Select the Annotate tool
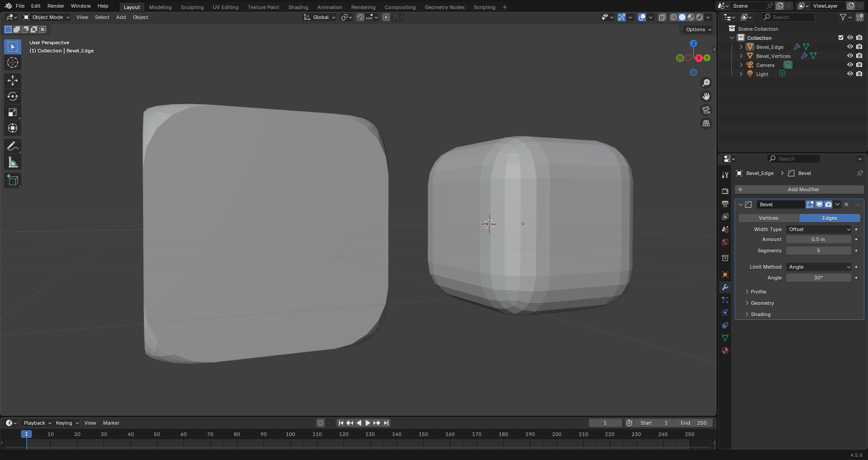The image size is (868, 460). point(13,146)
